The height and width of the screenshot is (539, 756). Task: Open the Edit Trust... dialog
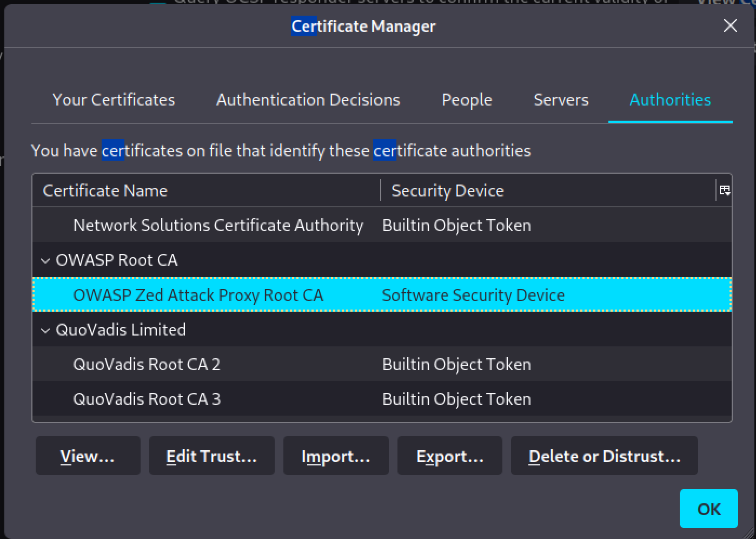(x=211, y=456)
